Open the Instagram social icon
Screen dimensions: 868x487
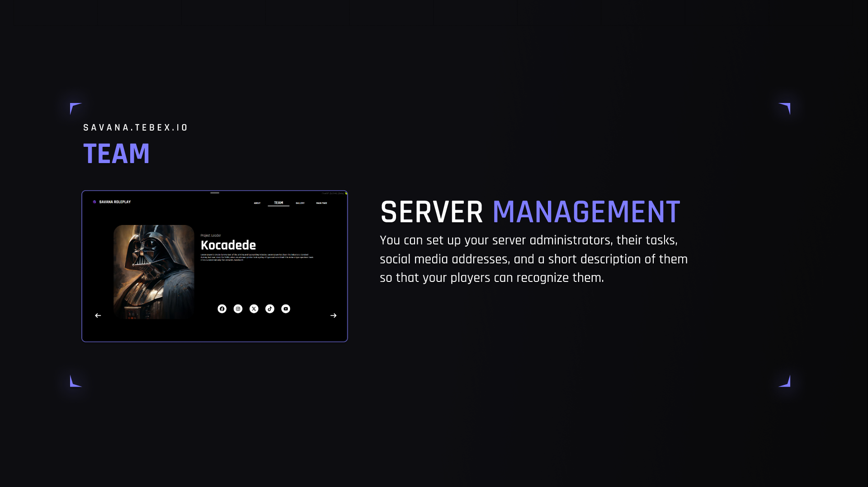(x=238, y=309)
